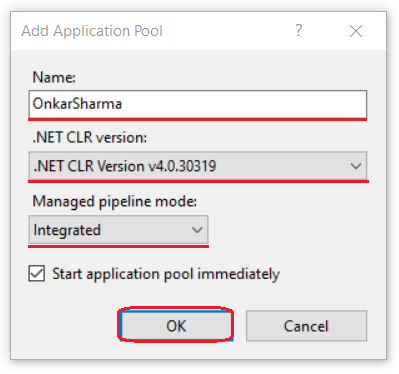Place cursor on the OnkarSharma text
This screenshot has height=374, width=399.
[77, 104]
